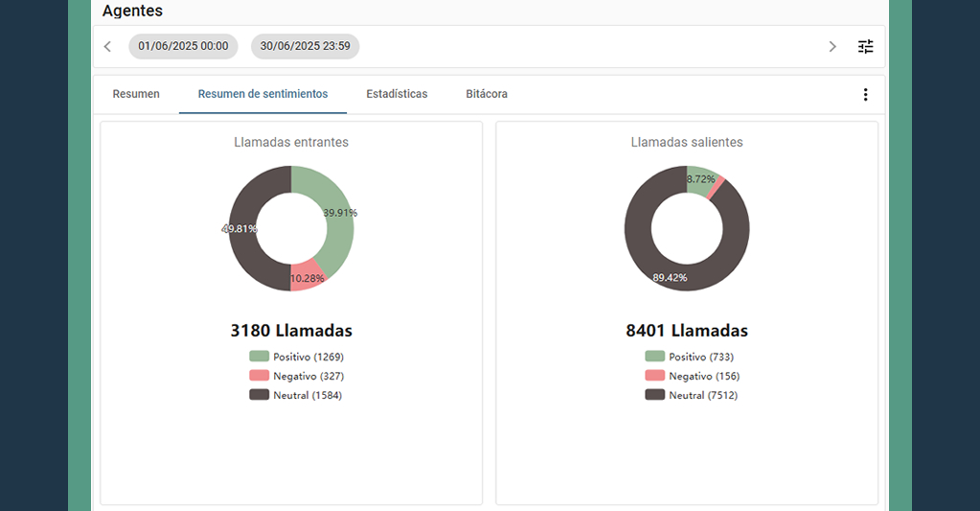This screenshot has width=980, height=511.
Task: Switch to the Resumen tab
Action: [136, 94]
